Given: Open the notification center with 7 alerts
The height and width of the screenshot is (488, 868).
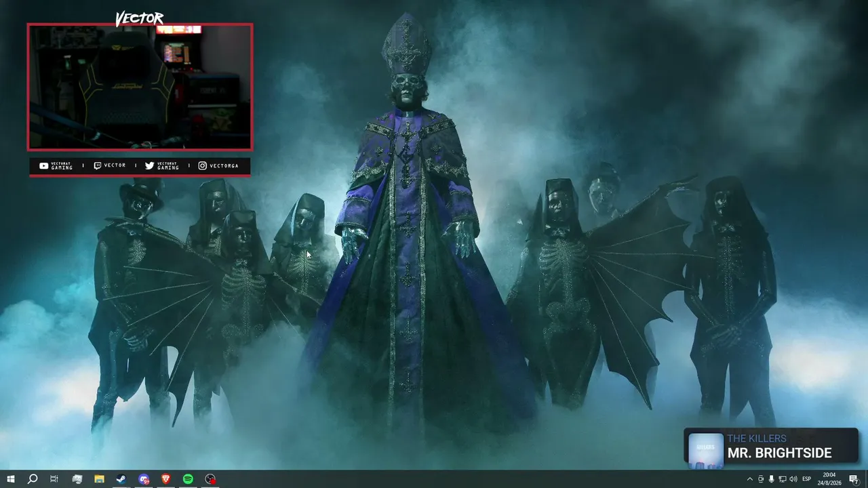Looking at the screenshot, I should point(854,479).
